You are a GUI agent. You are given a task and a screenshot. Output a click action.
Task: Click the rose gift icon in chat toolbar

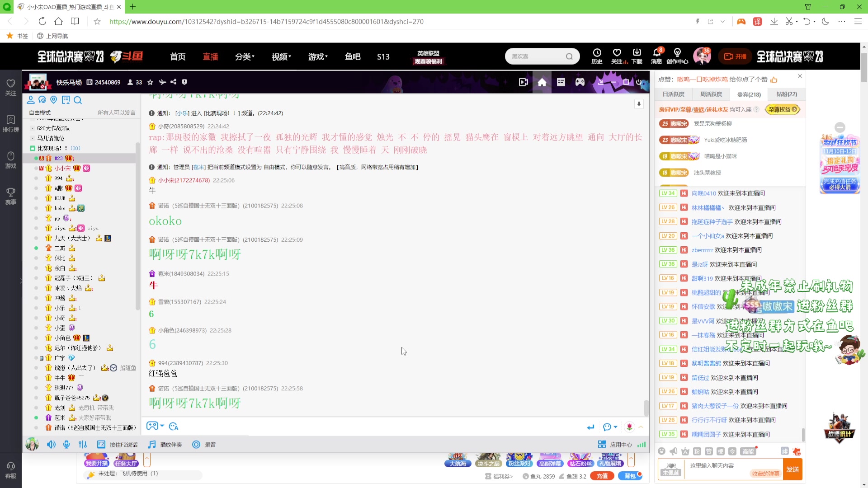pyautogui.click(x=629, y=427)
